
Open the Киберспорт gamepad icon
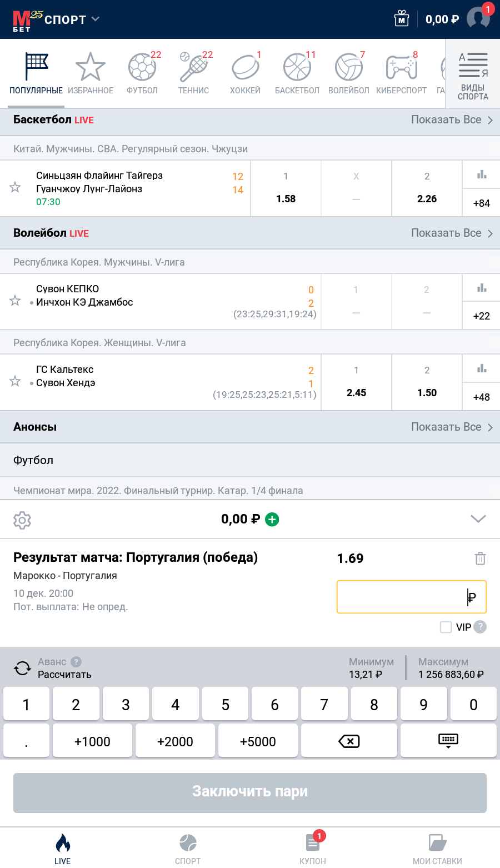point(401,67)
